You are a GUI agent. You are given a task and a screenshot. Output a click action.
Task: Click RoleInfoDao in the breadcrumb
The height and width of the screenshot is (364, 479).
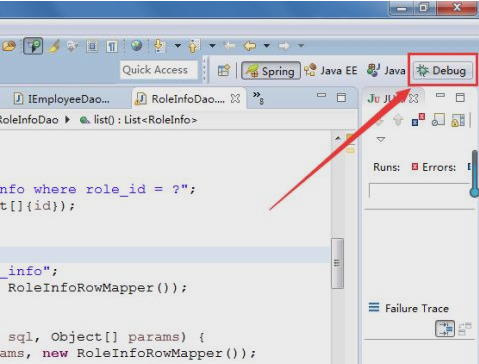tap(29, 120)
